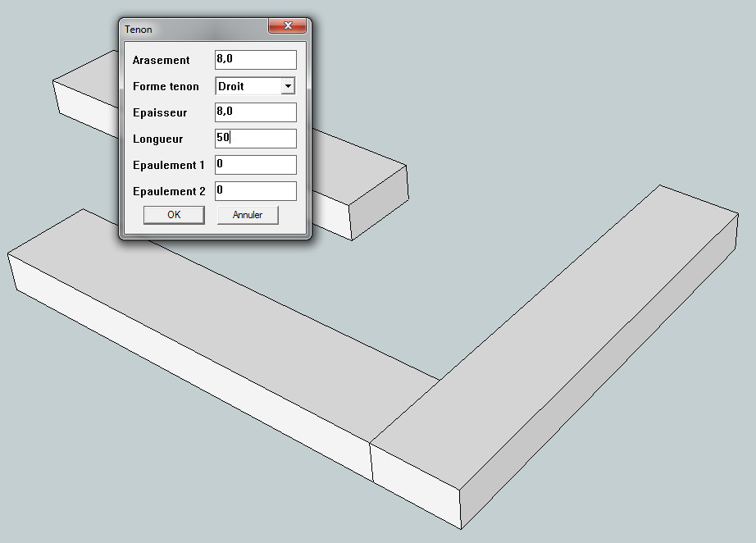
Task: Click the Epaisseur value field
Action: tap(256, 112)
